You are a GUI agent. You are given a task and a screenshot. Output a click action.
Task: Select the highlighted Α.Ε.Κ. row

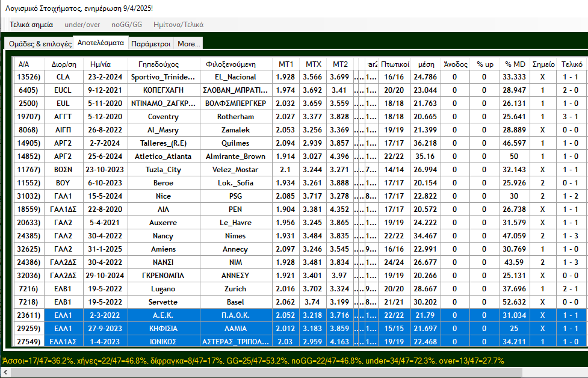(163, 315)
